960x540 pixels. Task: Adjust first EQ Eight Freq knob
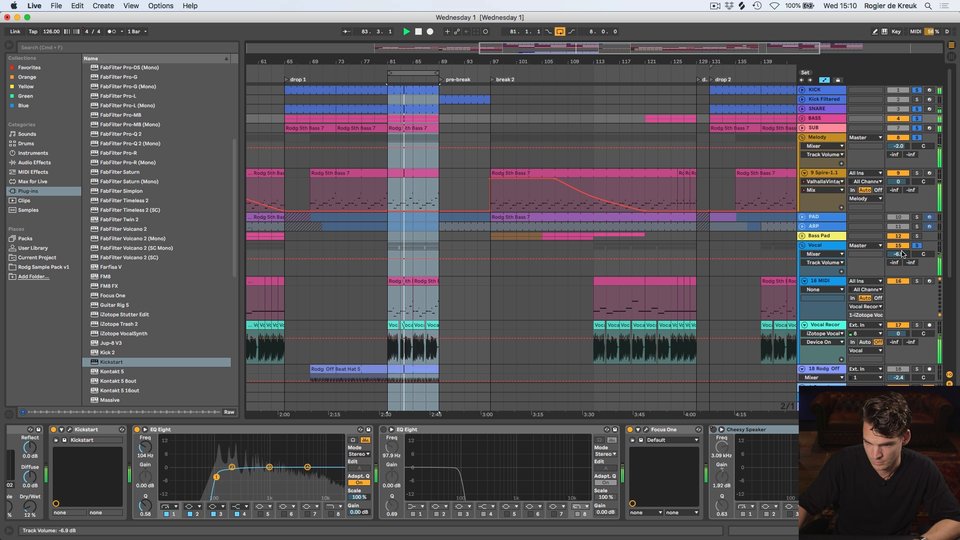point(145,448)
